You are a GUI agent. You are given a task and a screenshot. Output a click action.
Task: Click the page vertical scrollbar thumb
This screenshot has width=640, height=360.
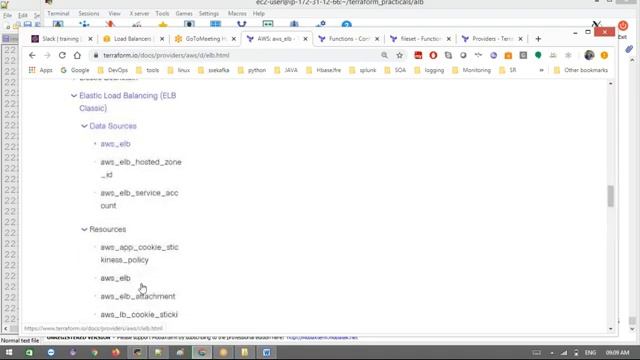(611, 196)
